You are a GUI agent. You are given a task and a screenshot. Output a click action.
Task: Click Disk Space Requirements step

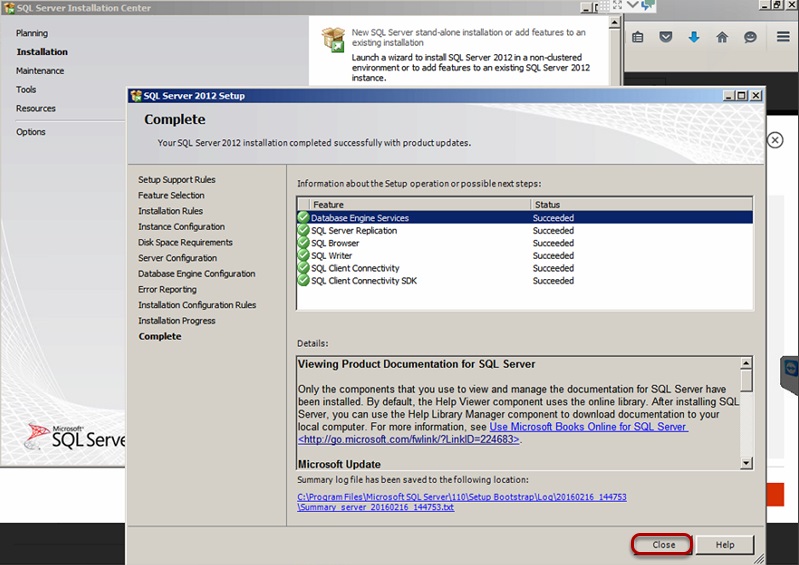tap(185, 243)
